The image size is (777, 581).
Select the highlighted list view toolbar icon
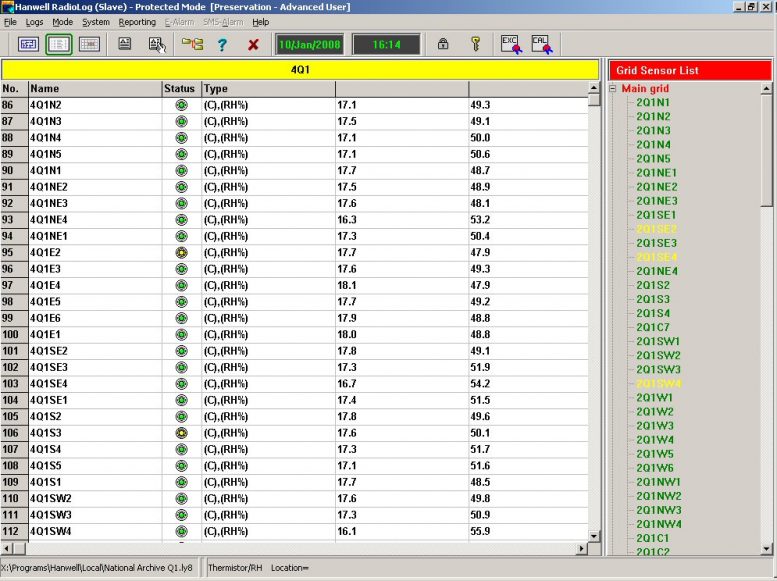tap(58, 44)
